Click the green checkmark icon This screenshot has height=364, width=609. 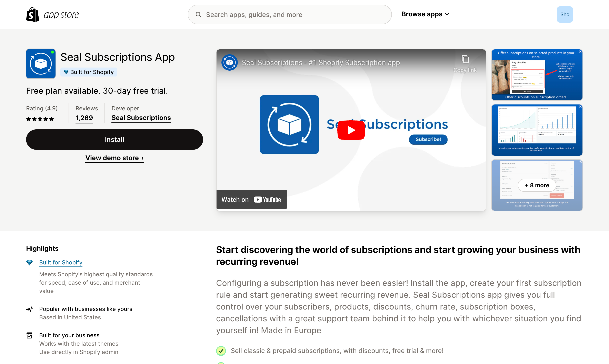click(x=221, y=351)
